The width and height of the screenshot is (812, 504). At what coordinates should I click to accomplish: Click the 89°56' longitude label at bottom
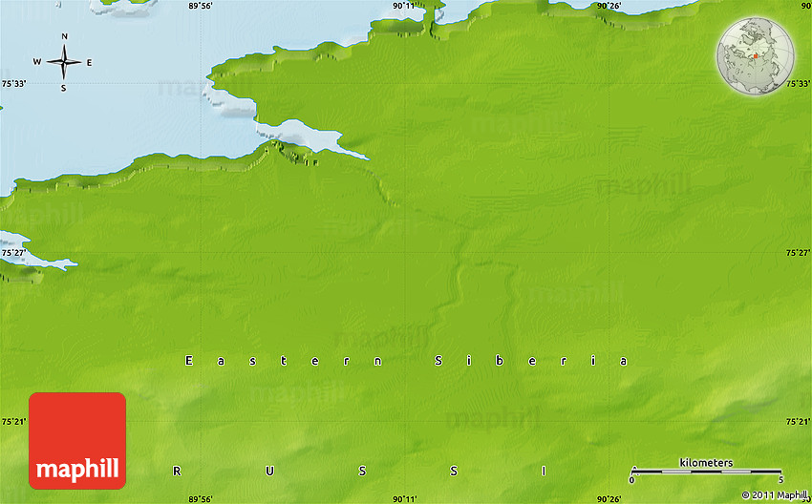tap(200, 498)
